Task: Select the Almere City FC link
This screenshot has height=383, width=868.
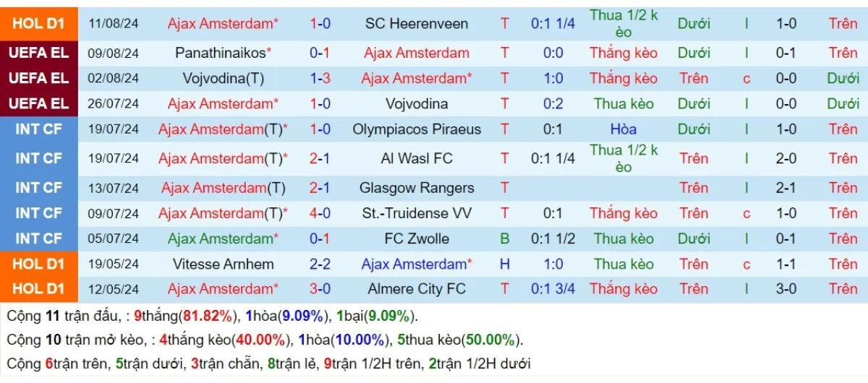Action: (416, 289)
